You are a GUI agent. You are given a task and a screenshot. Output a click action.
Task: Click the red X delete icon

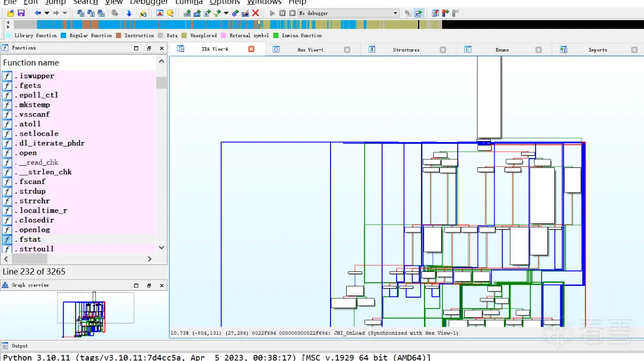point(255,13)
